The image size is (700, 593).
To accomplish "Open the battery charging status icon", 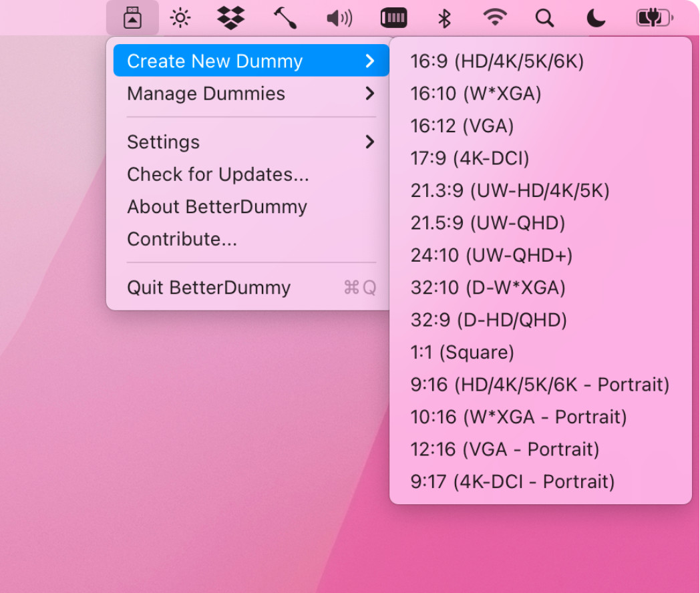I will tap(655, 18).
